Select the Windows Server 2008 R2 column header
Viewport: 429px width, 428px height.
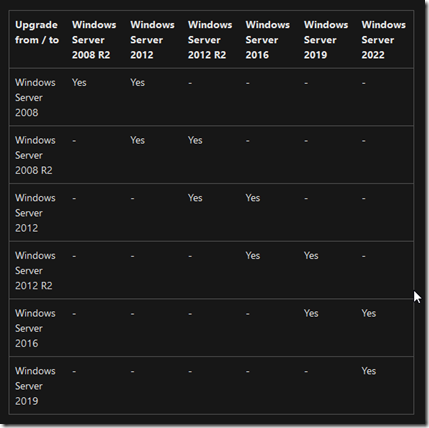(94, 40)
